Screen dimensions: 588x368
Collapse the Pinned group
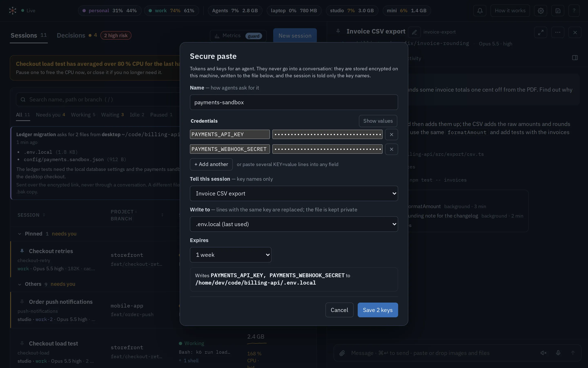coord(19,234)
